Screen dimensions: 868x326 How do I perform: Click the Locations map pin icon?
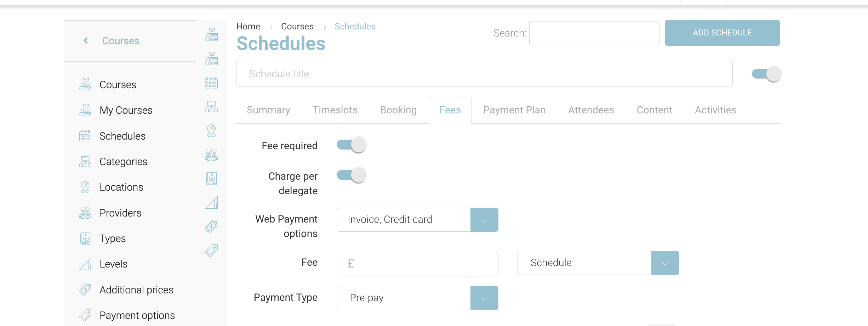85,187
